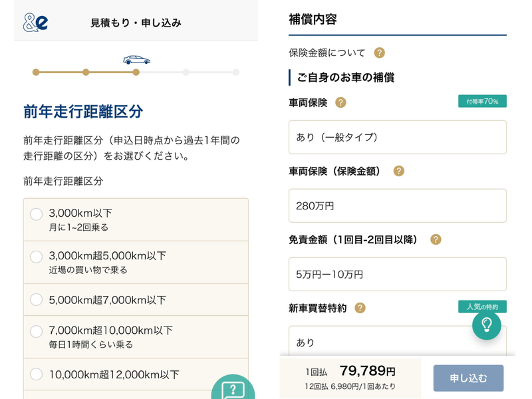Open help icon next to 新車買替特約
The height and width of the screenshot is (399, 532).
coord(360,308)
